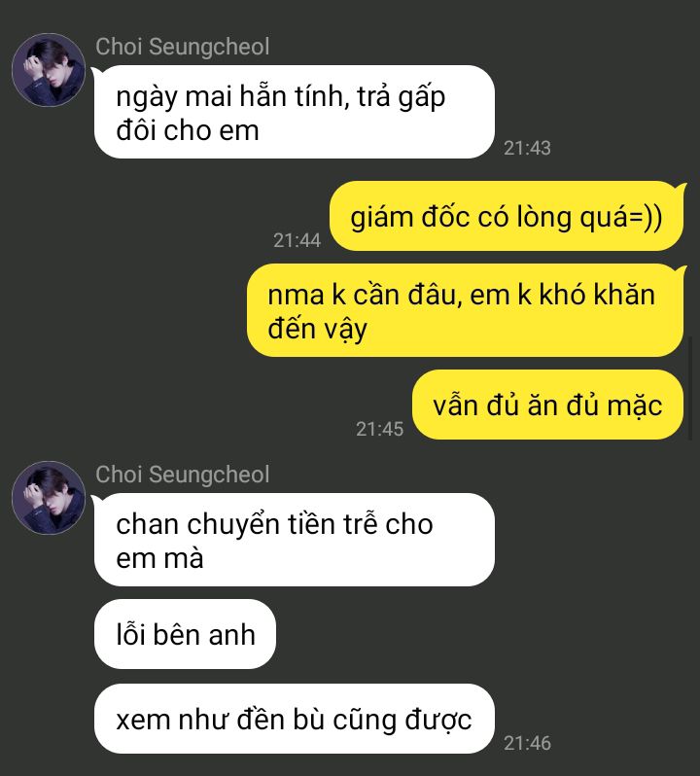Select the yellow "giám đốc có lòng quá=))" bubble
Viewport: 700px width, 776px height.
(507, 216)
